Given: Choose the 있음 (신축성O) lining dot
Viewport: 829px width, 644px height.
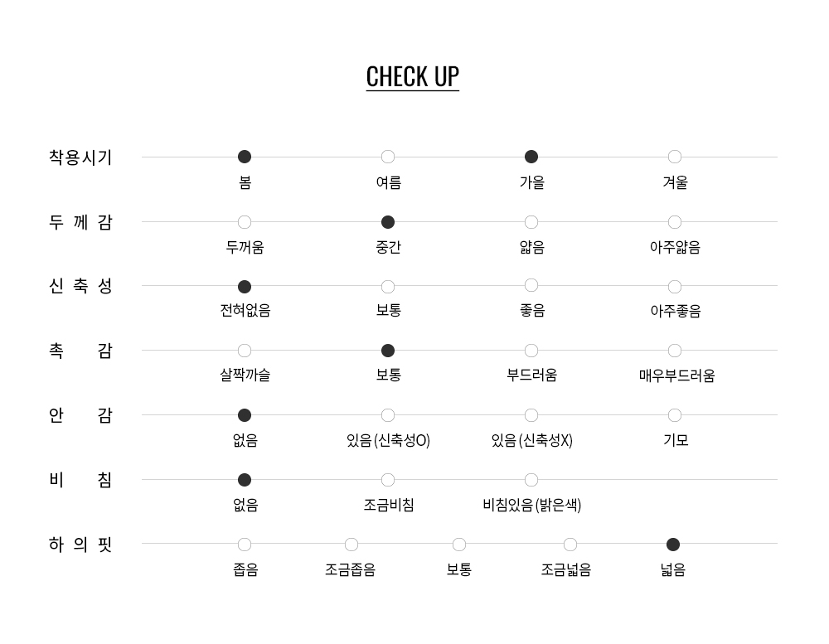Looking at the screenshot, I should pyautogui.click(x=388, y=415).
